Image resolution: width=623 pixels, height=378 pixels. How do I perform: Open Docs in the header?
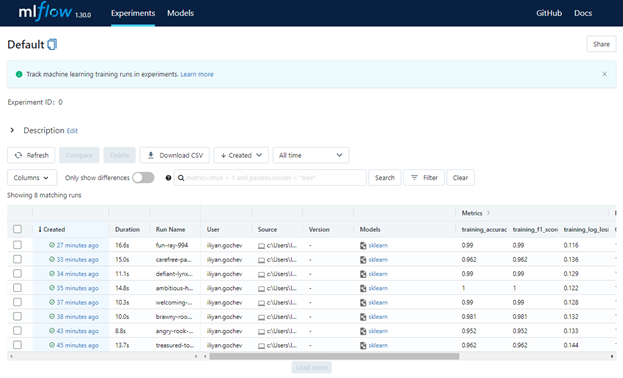[x=583, y=13]
